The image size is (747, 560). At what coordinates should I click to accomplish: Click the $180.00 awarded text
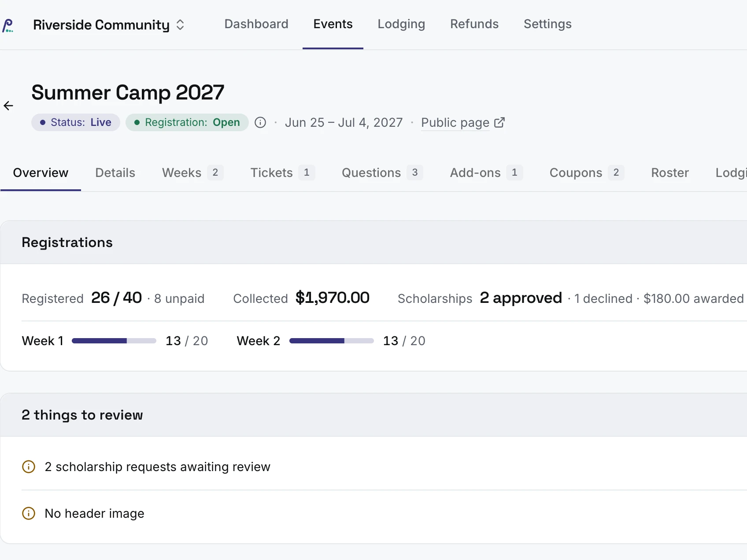(x=694, y=298)
